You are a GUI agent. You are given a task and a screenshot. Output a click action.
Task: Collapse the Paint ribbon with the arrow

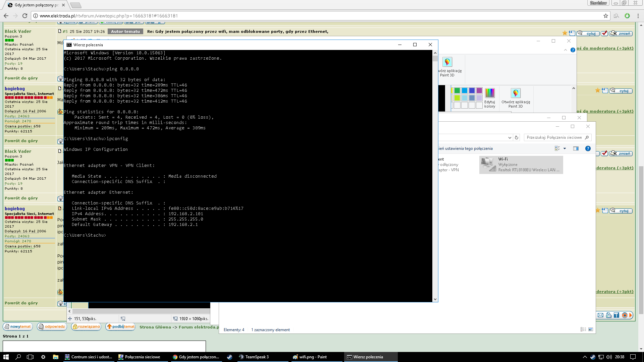[x=566, y=50]
